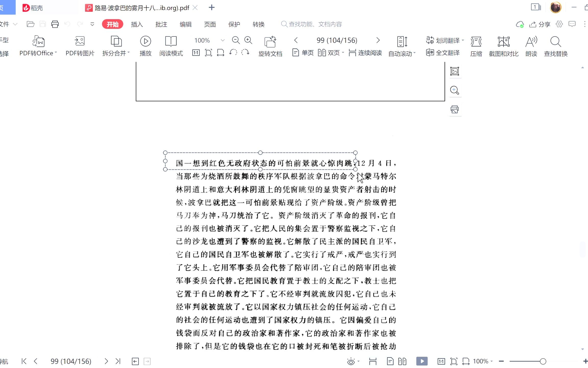588x368 pixels.
Task: Open 查找替换 find and replace
Action: click(x=556, y=46)
